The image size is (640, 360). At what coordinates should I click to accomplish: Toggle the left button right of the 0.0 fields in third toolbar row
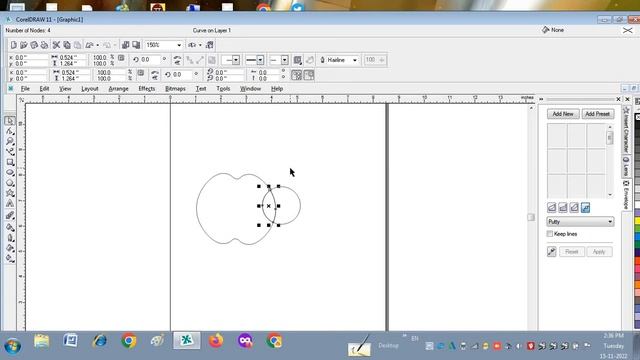tap(297, 75)
